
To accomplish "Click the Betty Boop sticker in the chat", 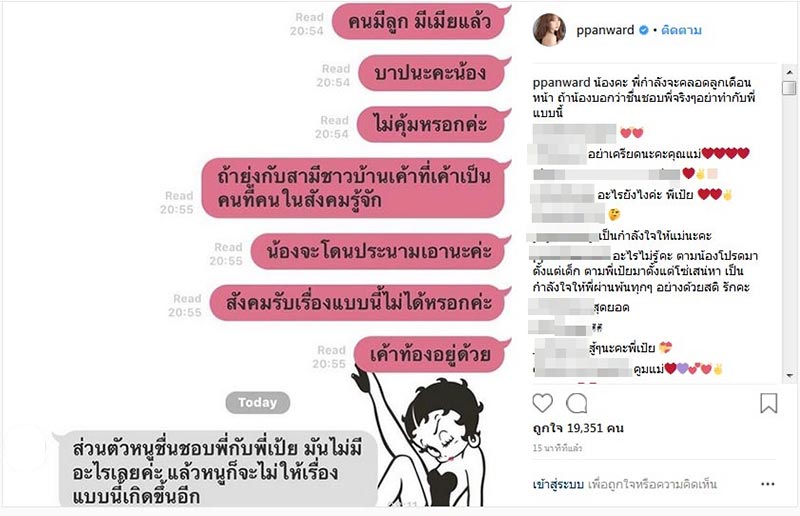I will pos(425,439).
